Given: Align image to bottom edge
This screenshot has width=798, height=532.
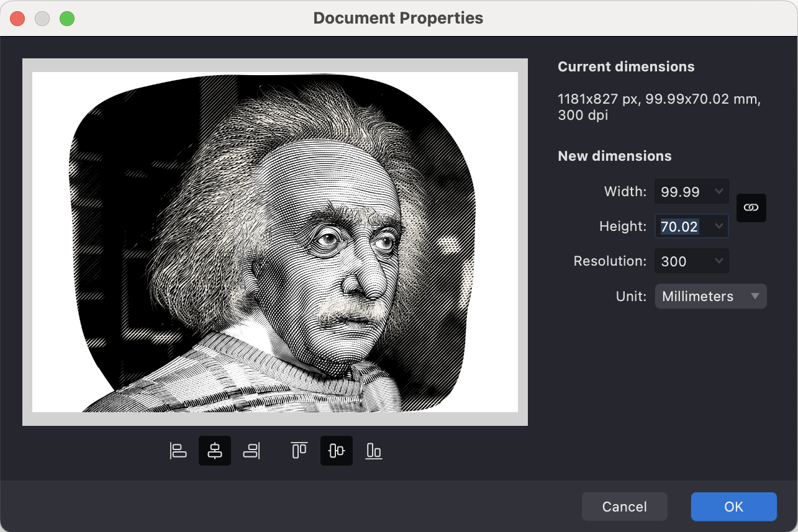Looking at the screenshot, I should click(373, 451).
